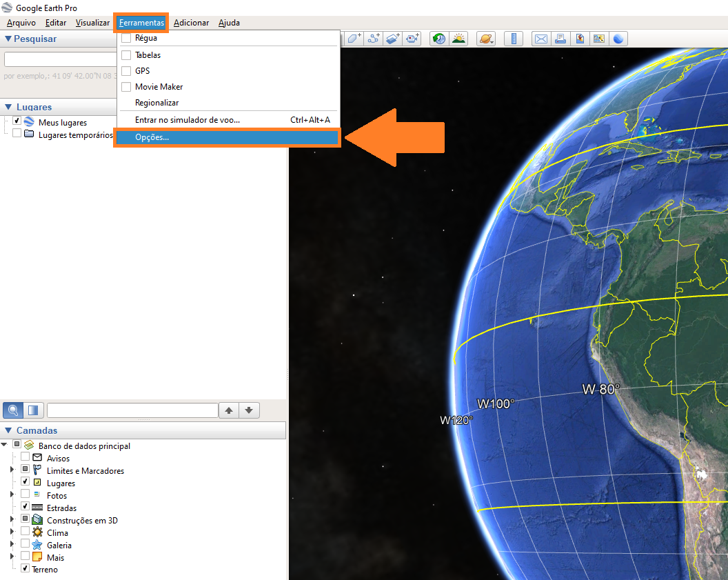Click the Add Path toolbar icon

click(x=374, y=39)
